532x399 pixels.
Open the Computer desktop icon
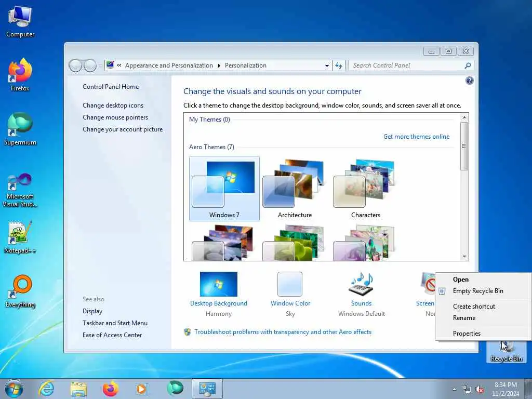pos(20,21)
